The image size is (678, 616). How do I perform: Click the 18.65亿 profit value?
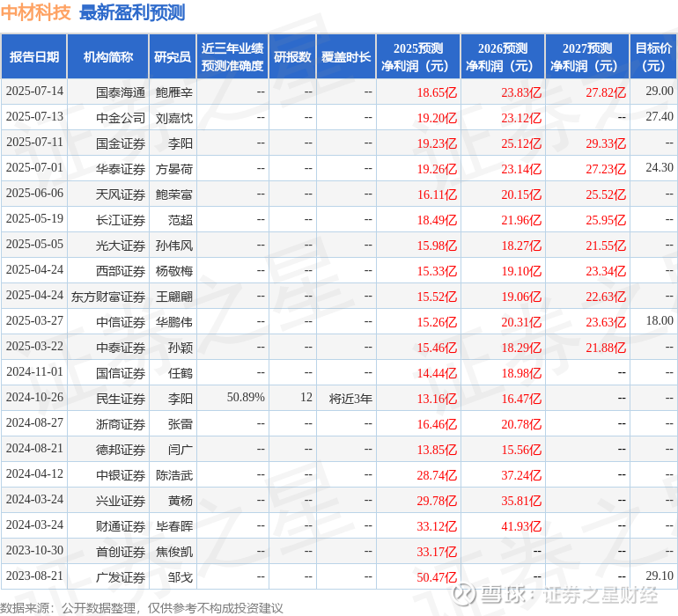pyautogui.click(x=437, y=92)
